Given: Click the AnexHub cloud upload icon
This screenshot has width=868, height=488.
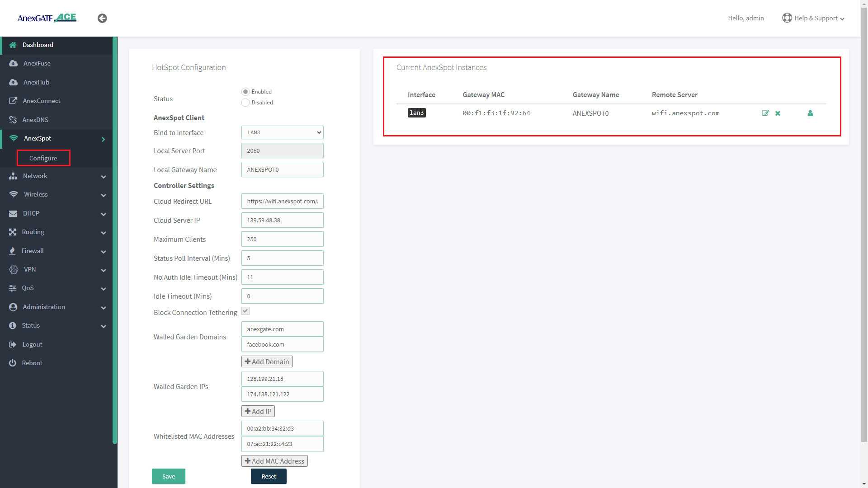Looking at the screenshot, I should [14, 82].
